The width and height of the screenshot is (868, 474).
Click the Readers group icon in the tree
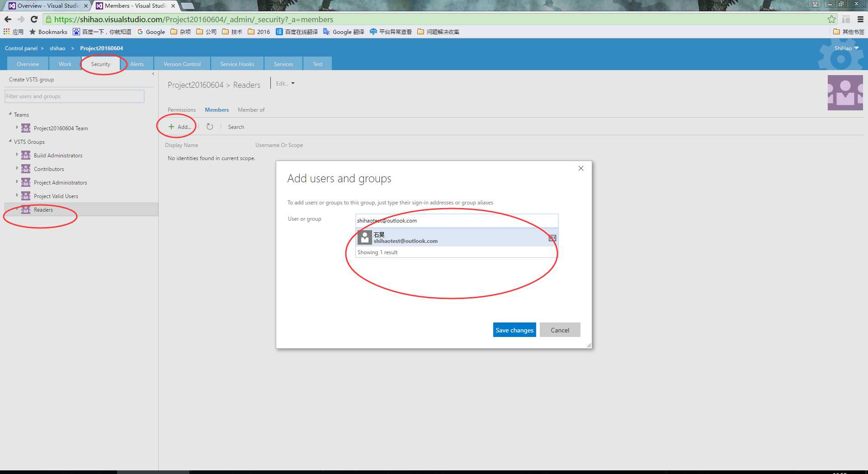tap(26, 209)
